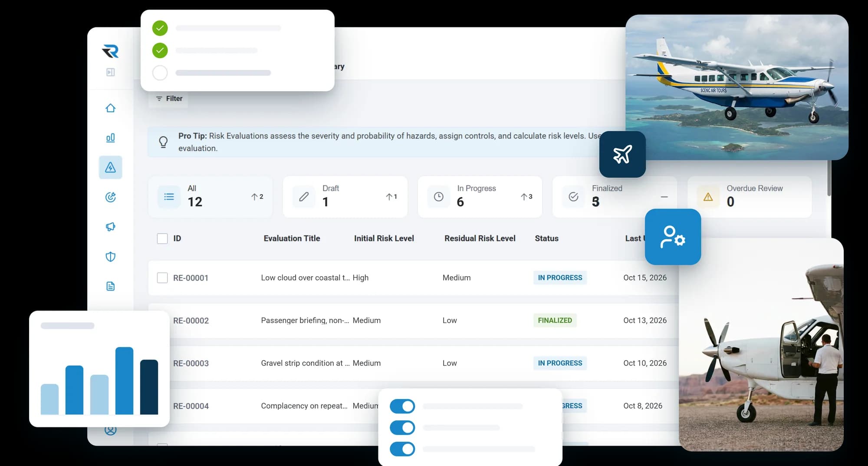868x466 pixels.
Task: Filter by the Draft card
Action: tap(345, 197)
